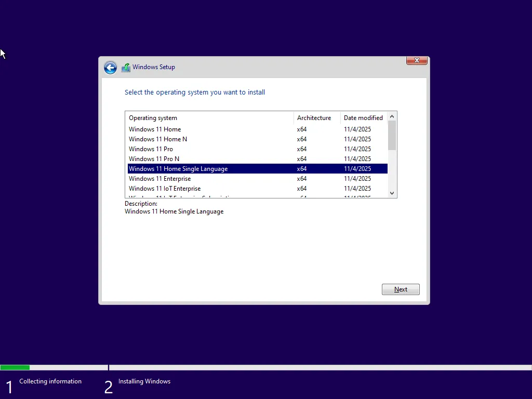The height and width of the screenshot is (399, 532).
Task: Click the scrollbar down arrow
Action: 392,193
